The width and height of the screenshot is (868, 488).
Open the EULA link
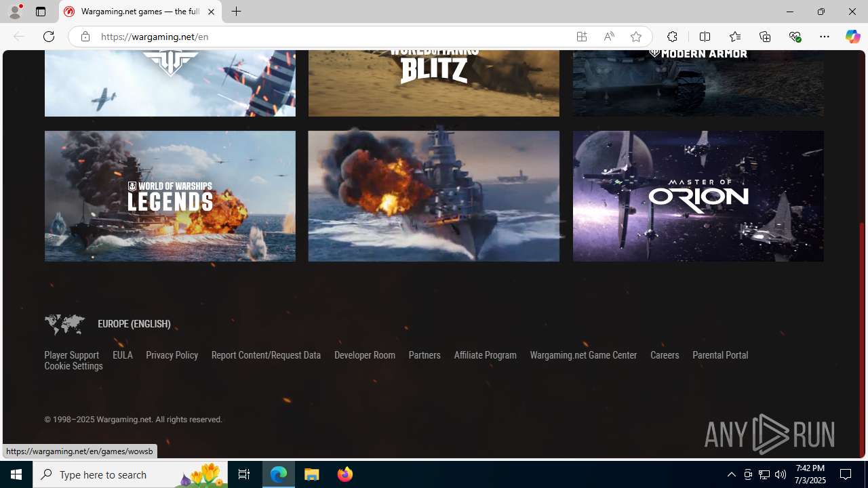click(x=123, y=355)
